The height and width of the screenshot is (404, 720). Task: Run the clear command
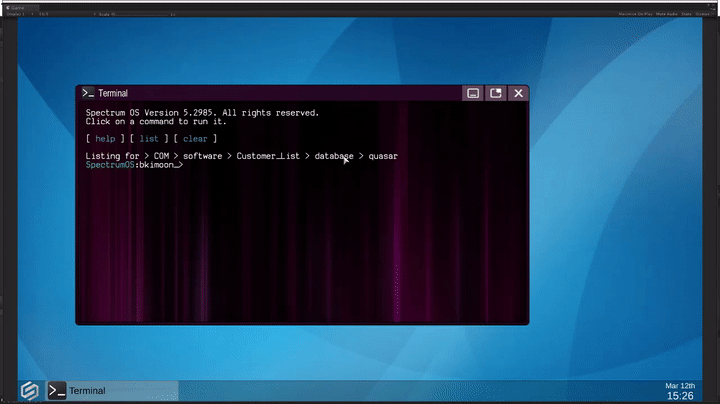pyautogui.click(x=194, y=139)
